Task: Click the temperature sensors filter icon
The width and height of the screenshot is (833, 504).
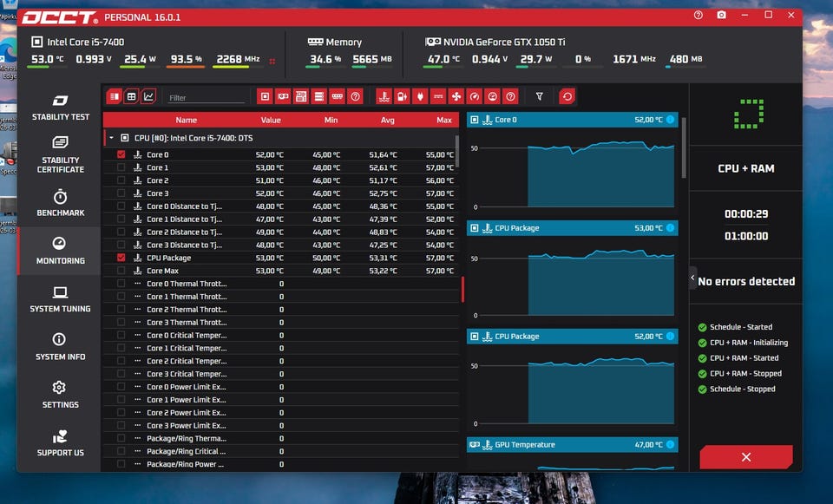Action: 383,96
